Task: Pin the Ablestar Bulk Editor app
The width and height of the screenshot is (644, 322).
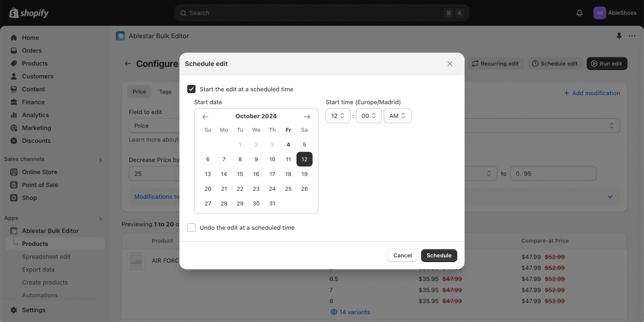Action: 619,36
